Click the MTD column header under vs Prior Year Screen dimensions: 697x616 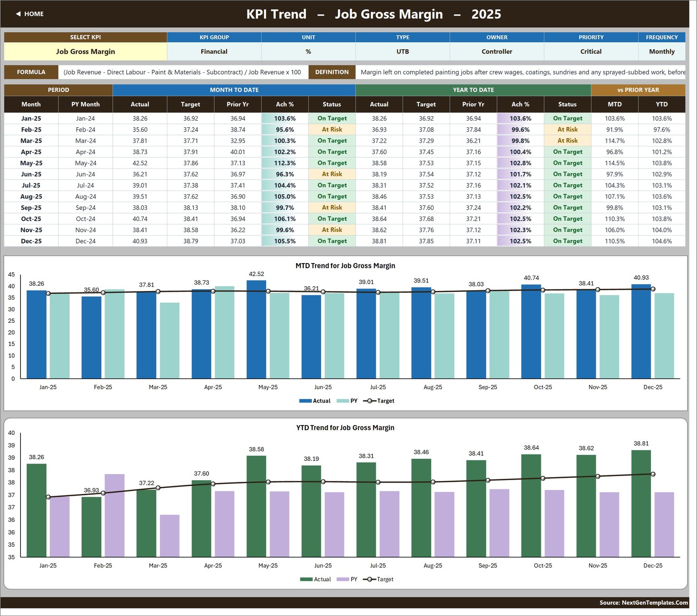pos(615,105)
